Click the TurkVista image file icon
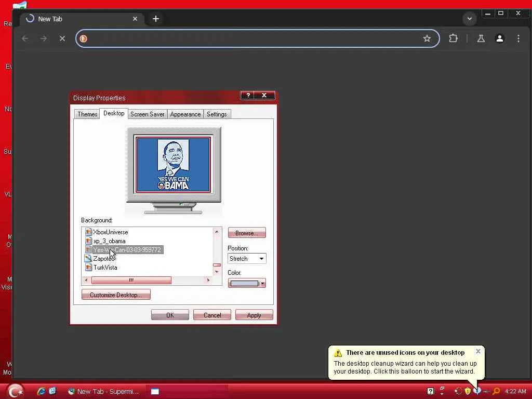The height and width of the screenshot is (399, 532). coord(88,267)
